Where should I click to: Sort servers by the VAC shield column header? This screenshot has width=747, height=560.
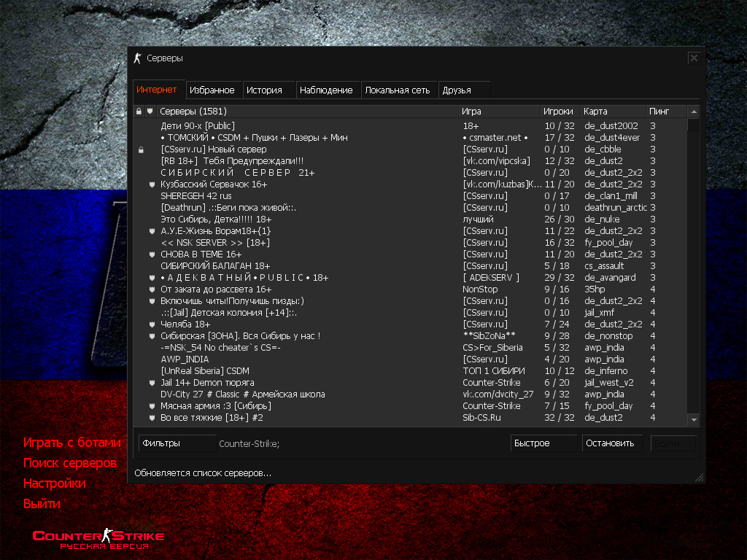point(150,112)
